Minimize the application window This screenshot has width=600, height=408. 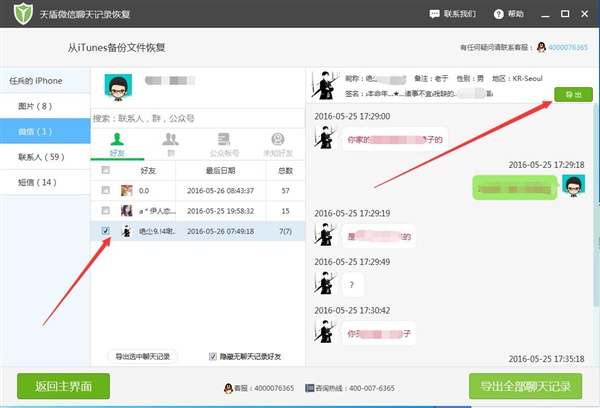click(x=545, y=14)
